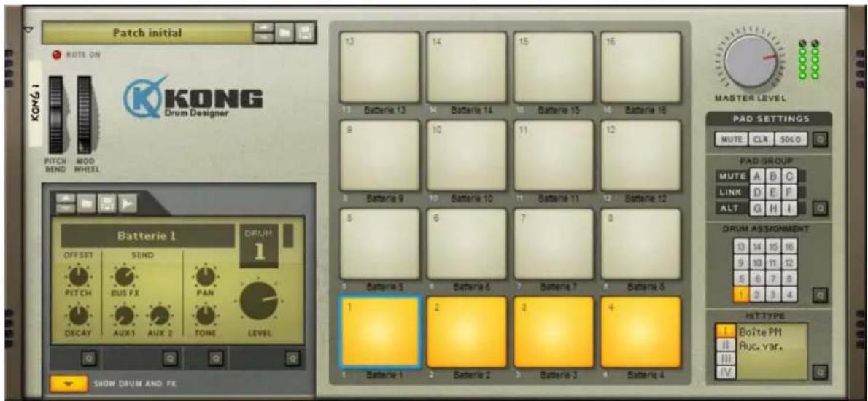Click 'Auc. var.' in Hit Type display
This screenshot has width=868, height=401.
coord(761,346)
